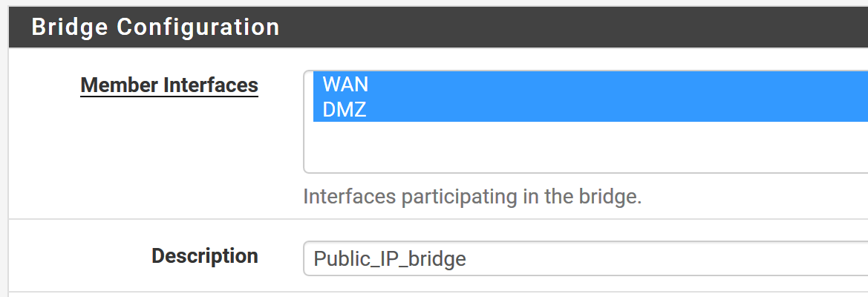
Task: Click empty area inside Description box
Action: click(668, 258)
